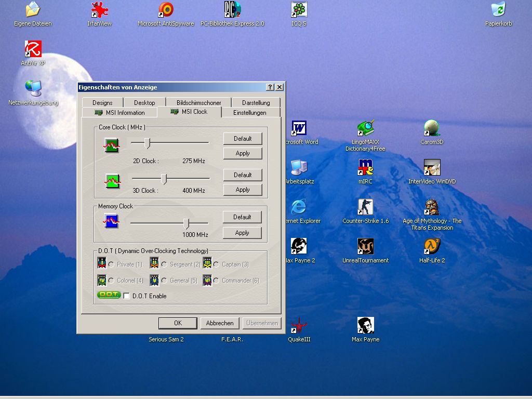This screenshot has height=399, width=532.
Task: Launch Counter-Strike 1.6 shortcut
Action: tap(365, 207)
